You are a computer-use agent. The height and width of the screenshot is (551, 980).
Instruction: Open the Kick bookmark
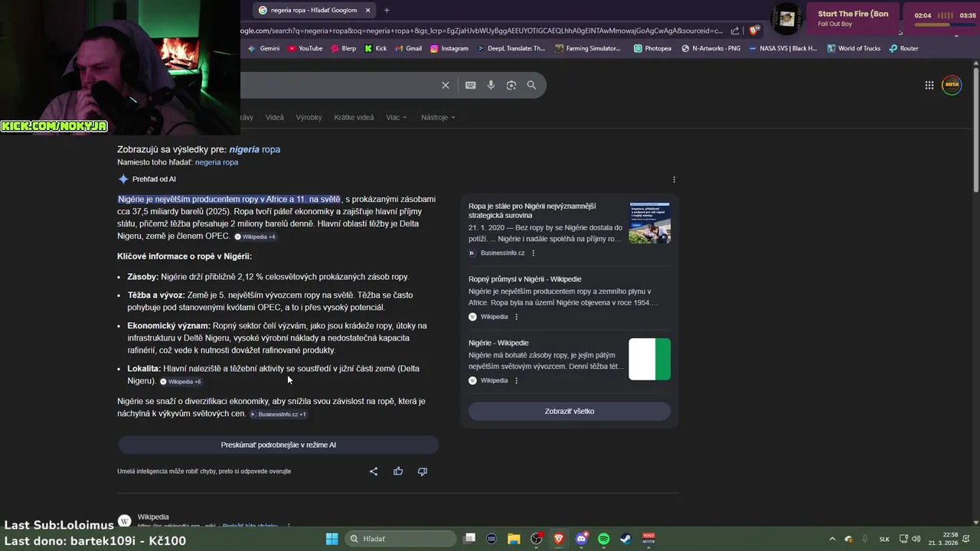(x=375, y=48)
